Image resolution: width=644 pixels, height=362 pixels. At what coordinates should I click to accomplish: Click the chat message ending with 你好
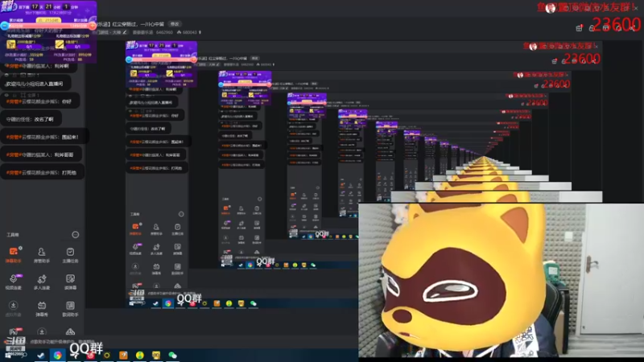click(39, 101)
